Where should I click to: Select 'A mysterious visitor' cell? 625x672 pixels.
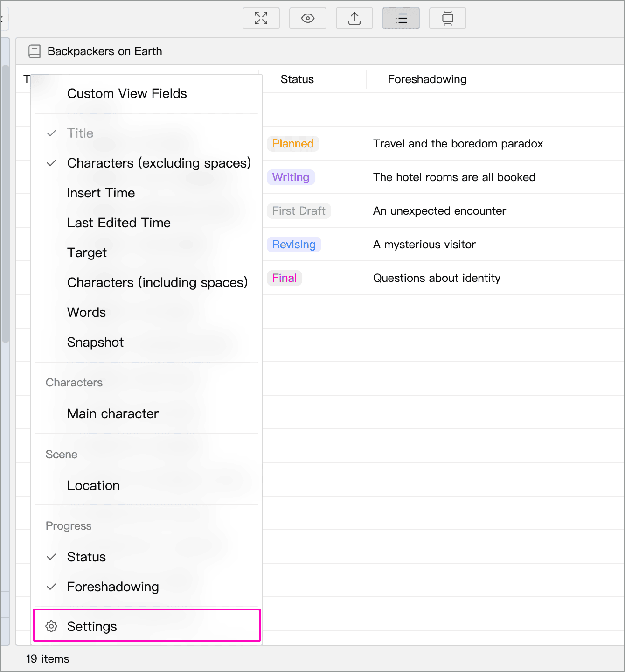pyautogui.click(x=424, y=245)
